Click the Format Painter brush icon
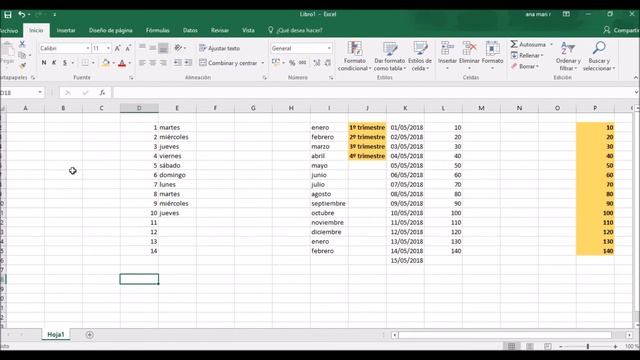 click(22, 65)
